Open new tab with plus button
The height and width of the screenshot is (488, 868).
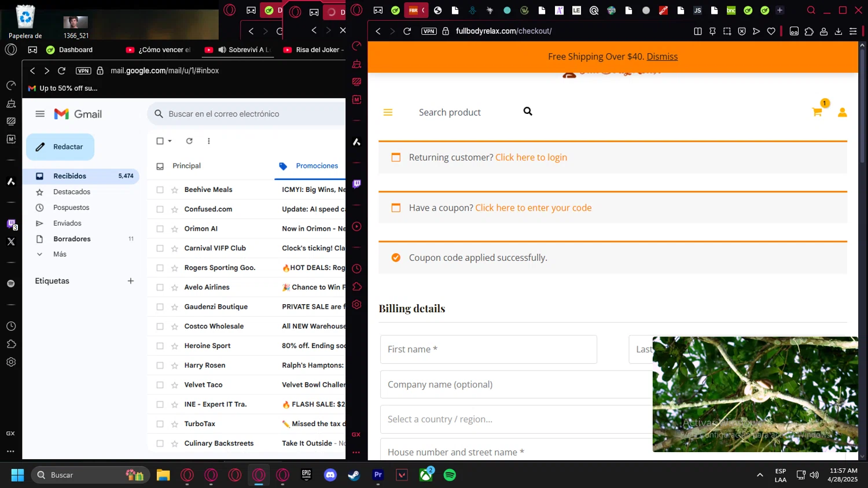tap(780, 10)
